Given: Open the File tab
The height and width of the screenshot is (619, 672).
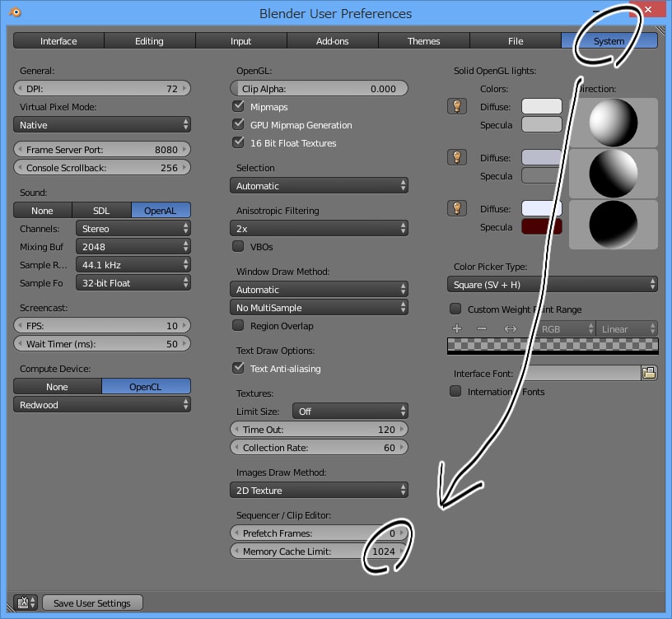Looking at the screenshot, I should pyautogui.click(x=516, y=40).
